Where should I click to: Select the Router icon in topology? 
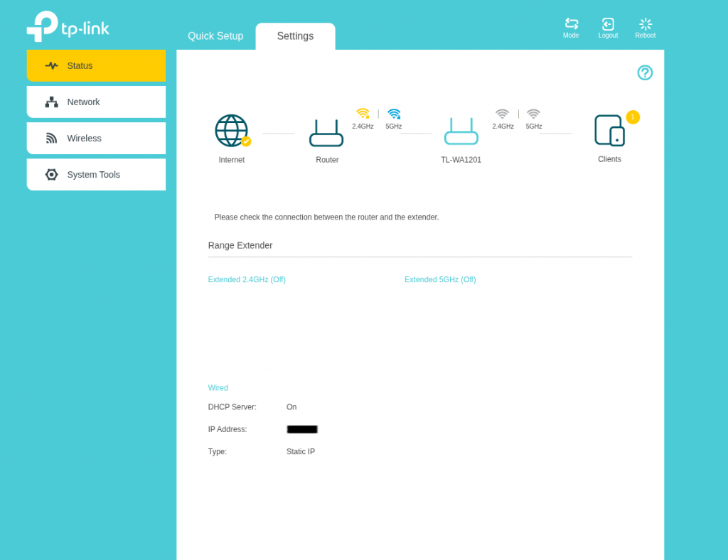[326, 133]
